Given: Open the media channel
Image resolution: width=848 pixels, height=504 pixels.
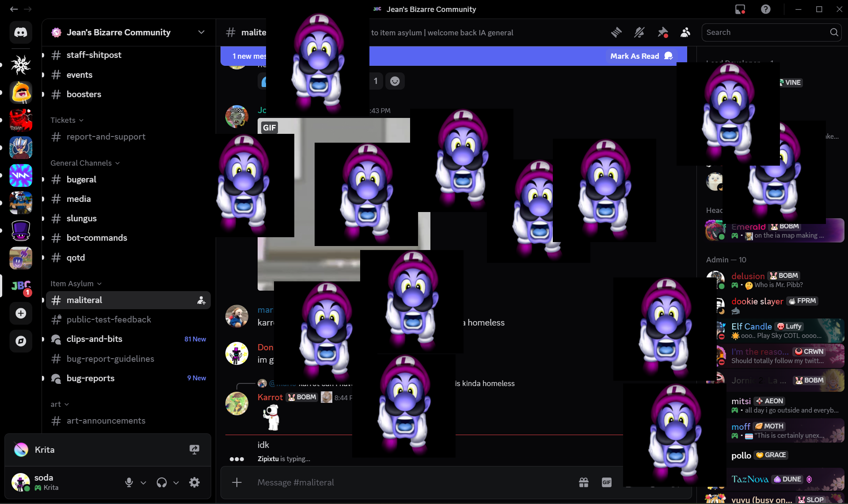Looking at the screenshot, I should pyautogui.click(x=129, y=199).
